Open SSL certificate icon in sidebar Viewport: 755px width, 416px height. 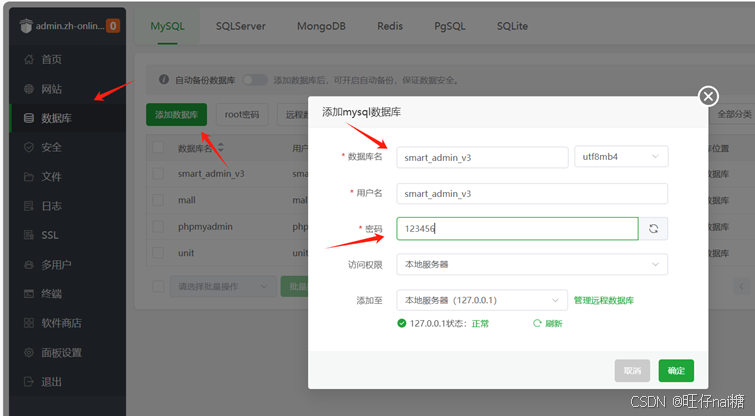pos(29,235)
